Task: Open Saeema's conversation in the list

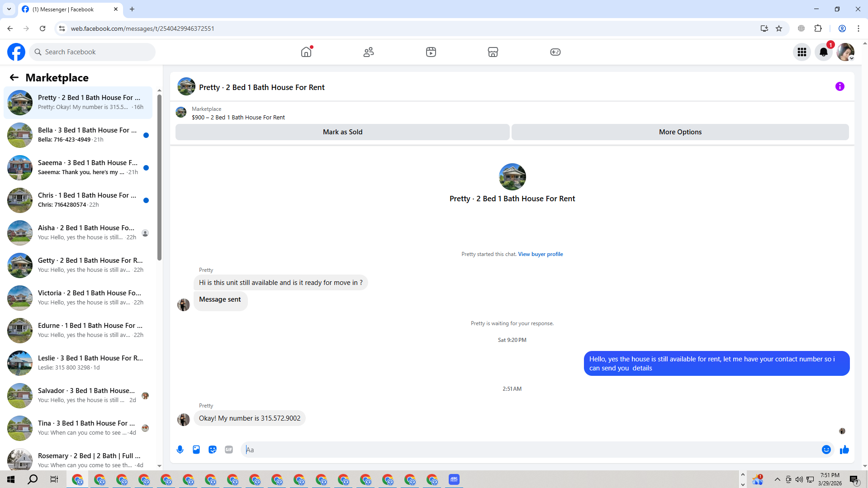Action: pos(78,167)
